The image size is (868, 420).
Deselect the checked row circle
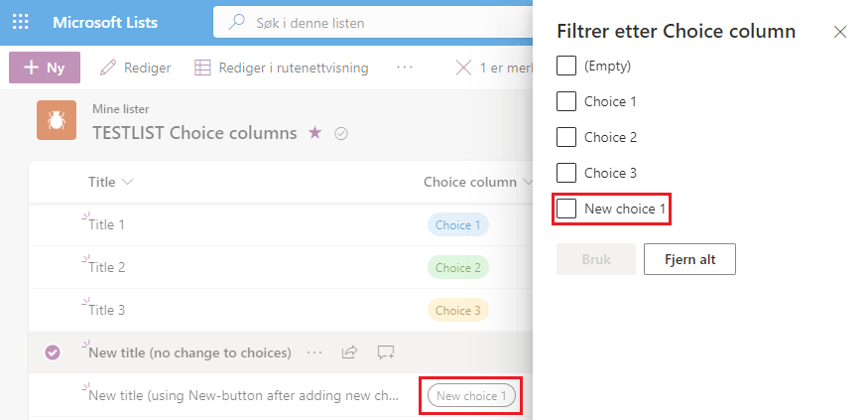coord(53,352)
